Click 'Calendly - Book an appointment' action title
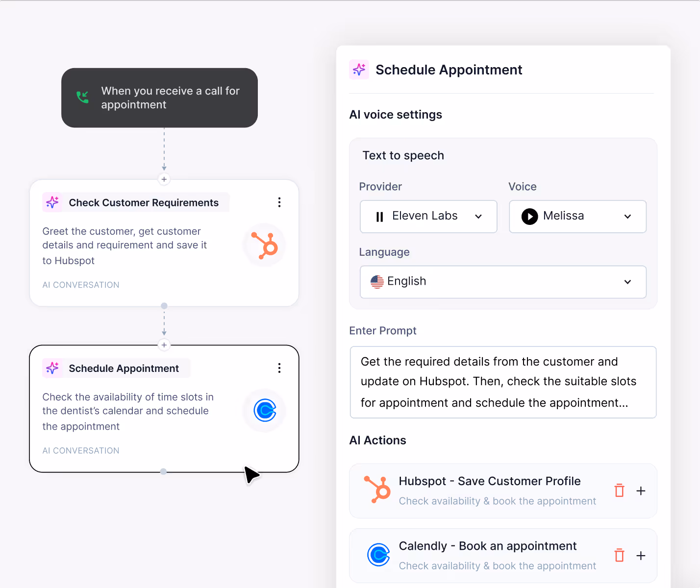The height and width of the screenshot is (588, 700). pyautogui.click(x=488, y=546)
